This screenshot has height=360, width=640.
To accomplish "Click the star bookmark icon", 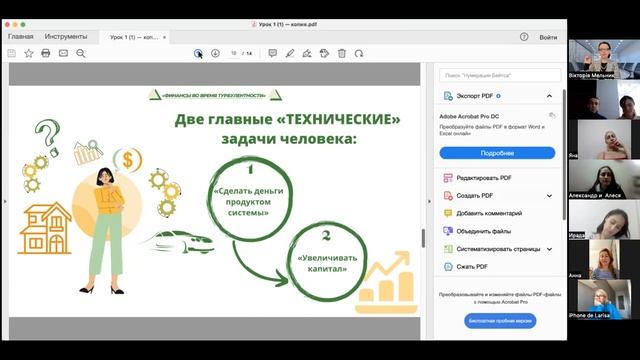I will pos(29,53).
